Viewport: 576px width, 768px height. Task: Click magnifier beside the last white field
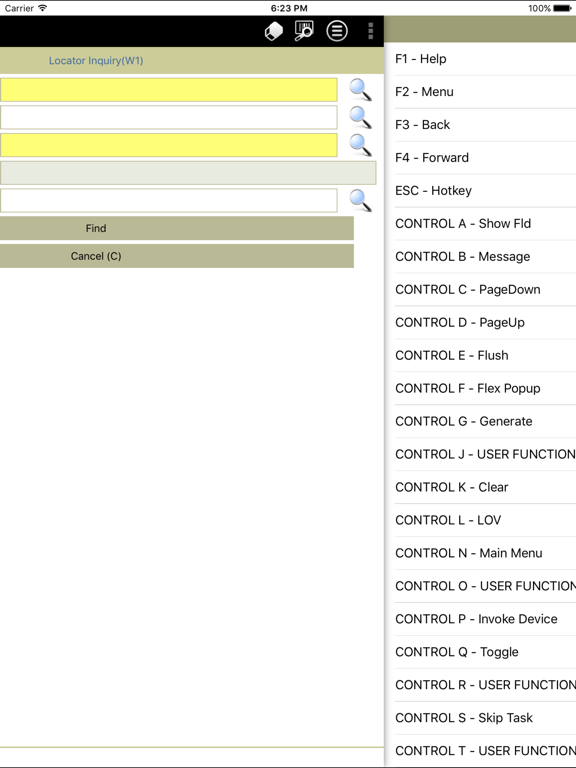tap(360, 200)
